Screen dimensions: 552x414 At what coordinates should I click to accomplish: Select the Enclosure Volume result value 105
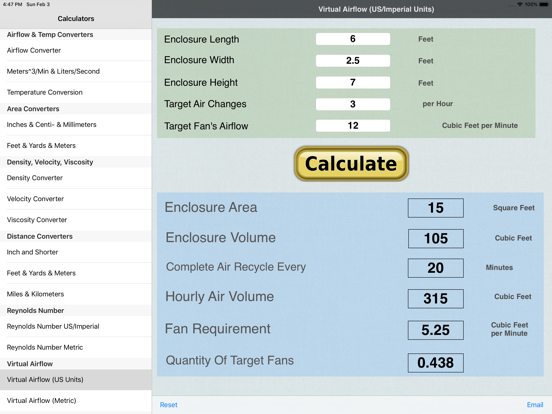point(436,238)
